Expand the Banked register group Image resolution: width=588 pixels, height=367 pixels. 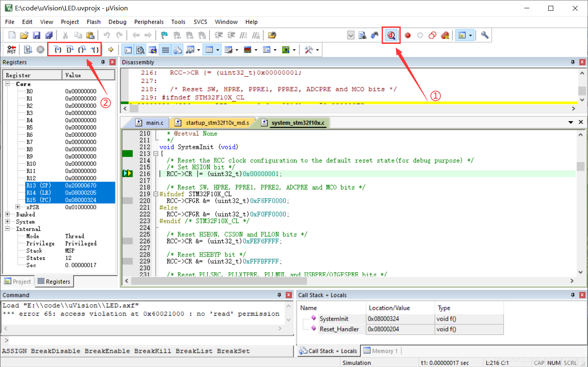[x=7, y=214]
